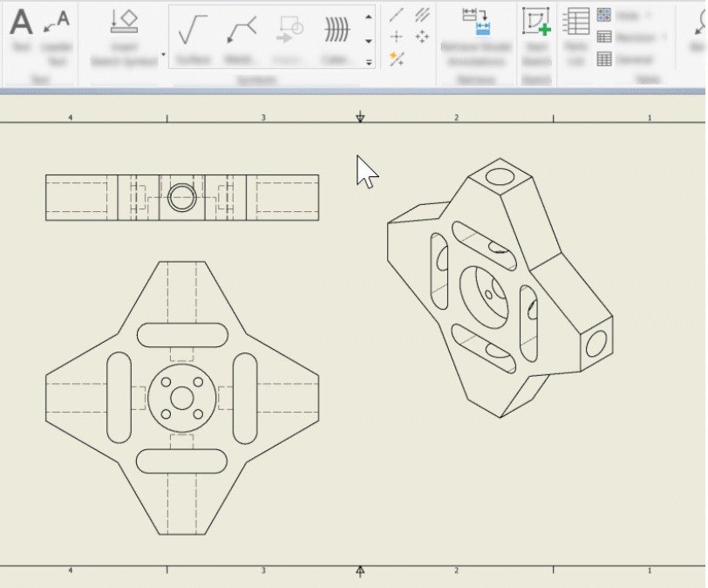Pick the Welding symbol tool
The image size is (708, 588).
tap(242, 39)
